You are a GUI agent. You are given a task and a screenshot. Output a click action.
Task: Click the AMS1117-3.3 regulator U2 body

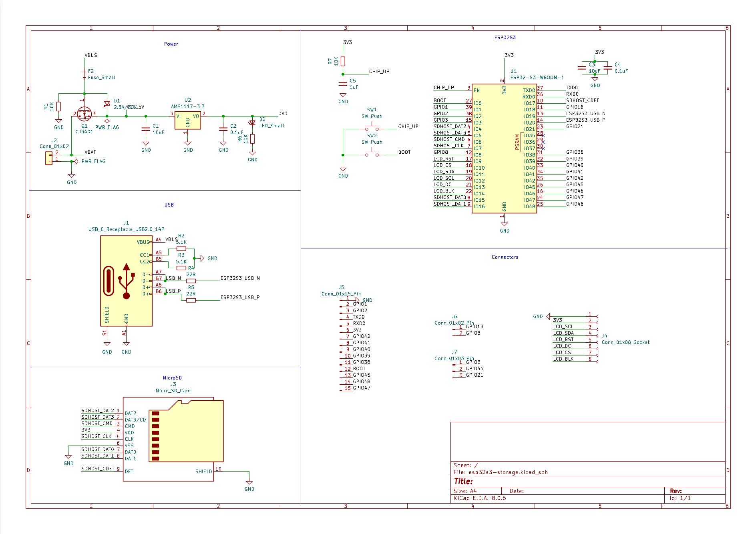(188, 120)
